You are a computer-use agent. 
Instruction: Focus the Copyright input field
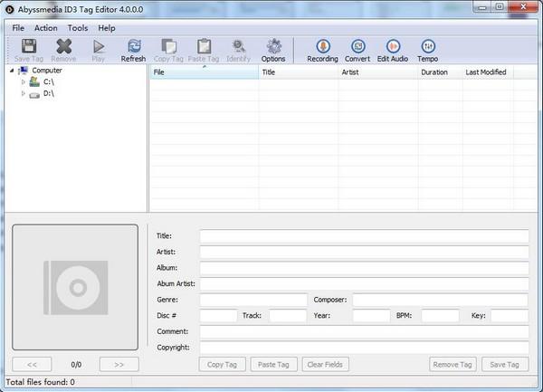click(364, 348)
